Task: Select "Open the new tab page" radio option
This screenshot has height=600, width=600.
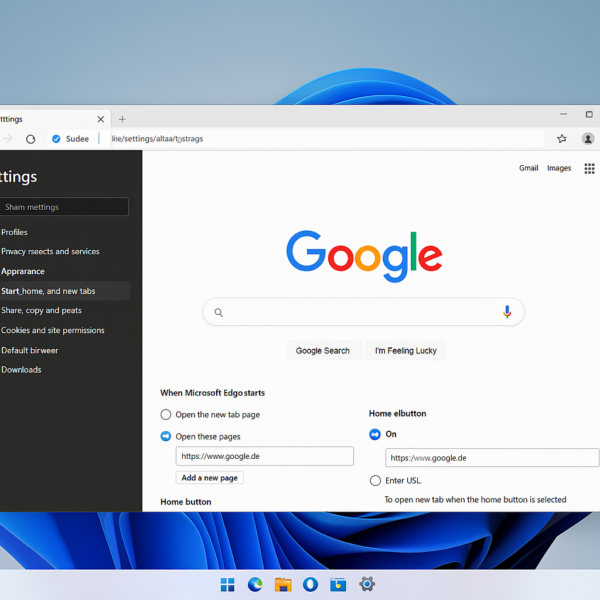Action: [166, 414]
